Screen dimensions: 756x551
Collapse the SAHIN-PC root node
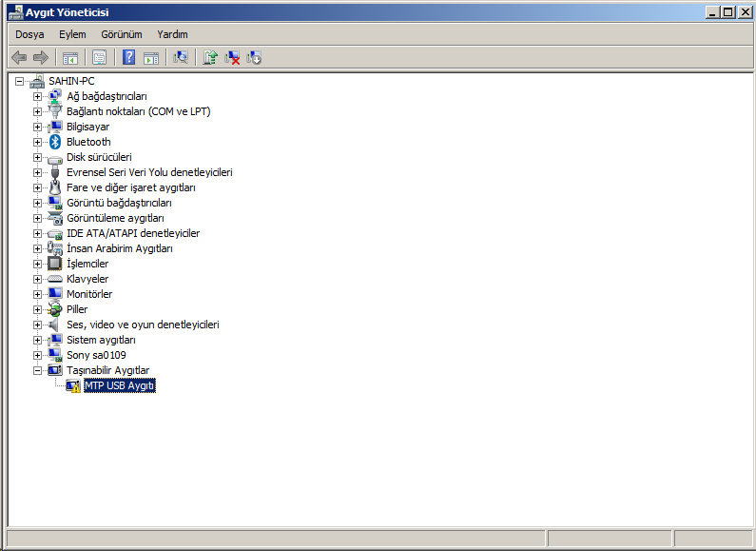19,81
